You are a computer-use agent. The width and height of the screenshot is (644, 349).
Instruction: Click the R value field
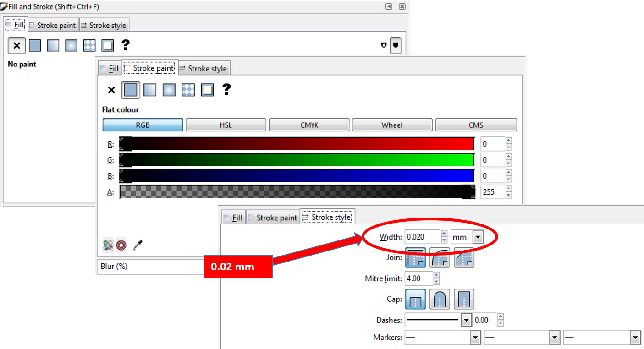pyautogui.click(x=493, y=144)
